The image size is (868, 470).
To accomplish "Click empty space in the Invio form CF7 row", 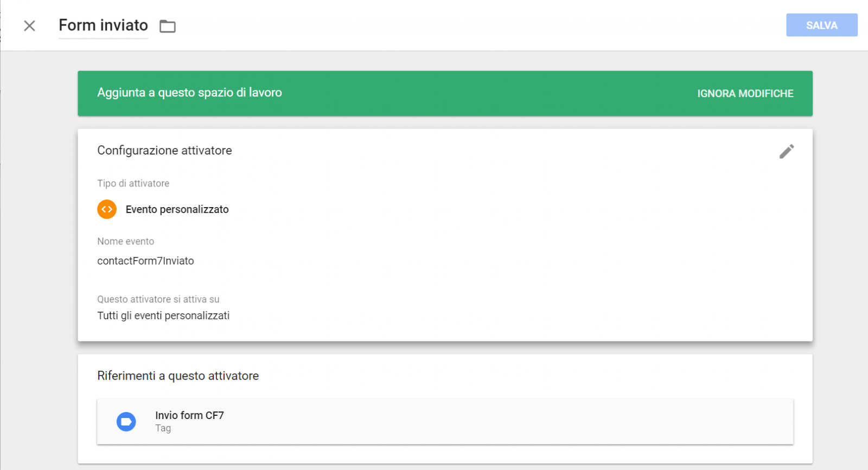I will click(x=488, y=422).
